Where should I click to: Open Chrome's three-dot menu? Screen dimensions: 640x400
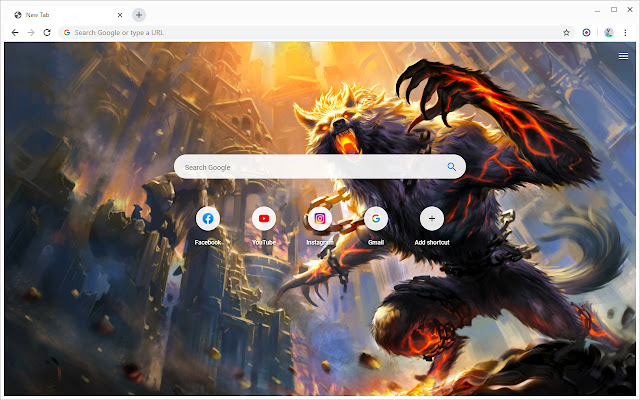(625, 33)
